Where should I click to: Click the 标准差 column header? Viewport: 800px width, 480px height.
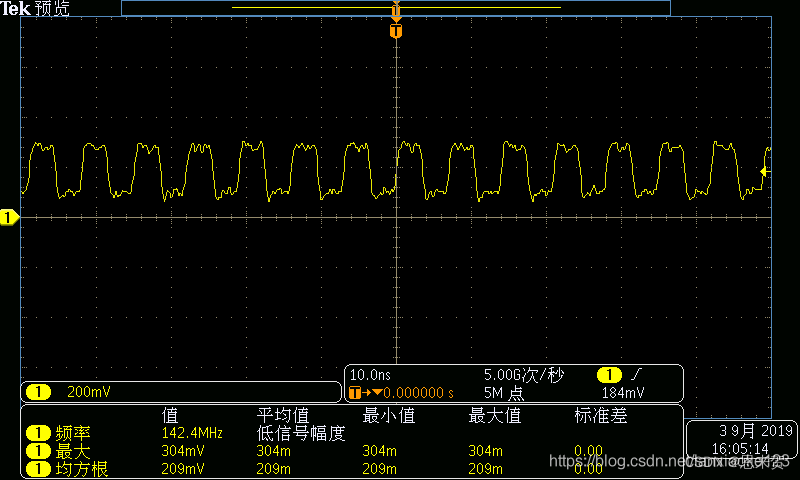[601, 416]
